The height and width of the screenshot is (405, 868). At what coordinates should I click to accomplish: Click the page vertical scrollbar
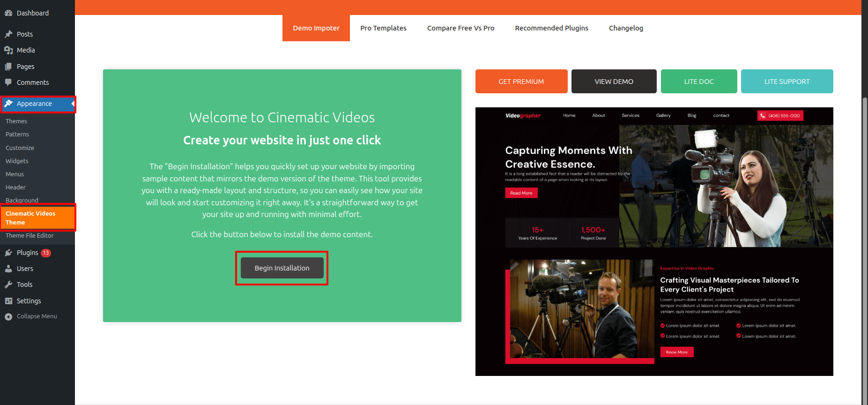pyautogui.click(x=864, y=234)
